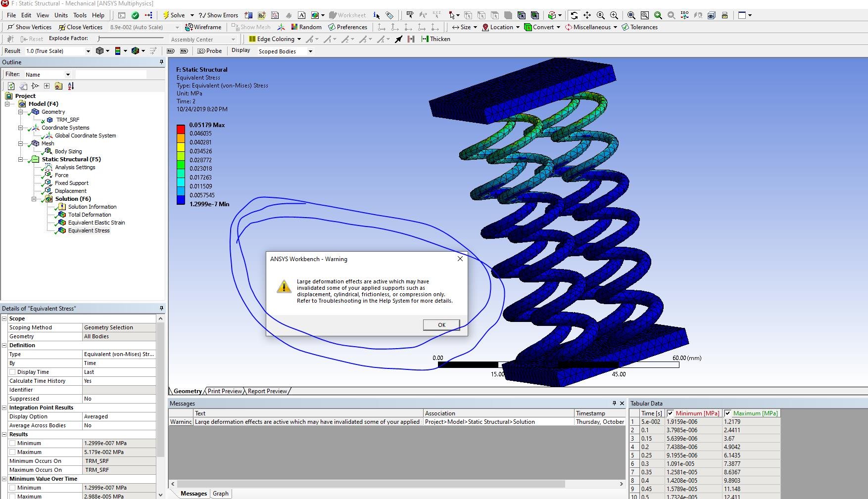Select Equivalent Stress in the tree
Screen dimensions: 868x499
[89, 230]
